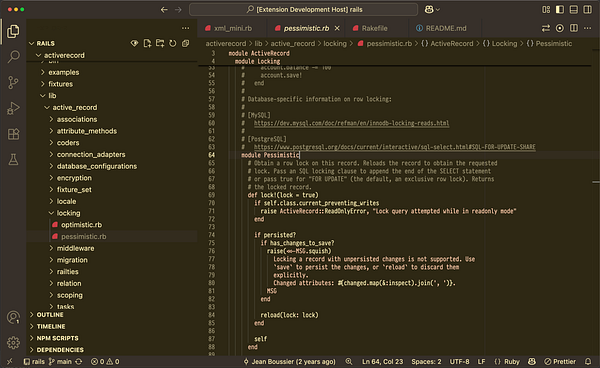Go forward with the right arrow

point(178,10)
